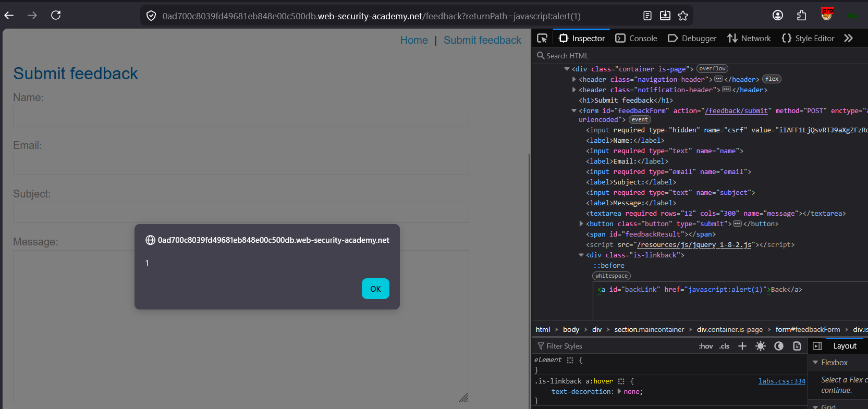Viewport: 868px width, 409px height.
Task: Click OK in the alert dialog
Action: click(375, 289)
